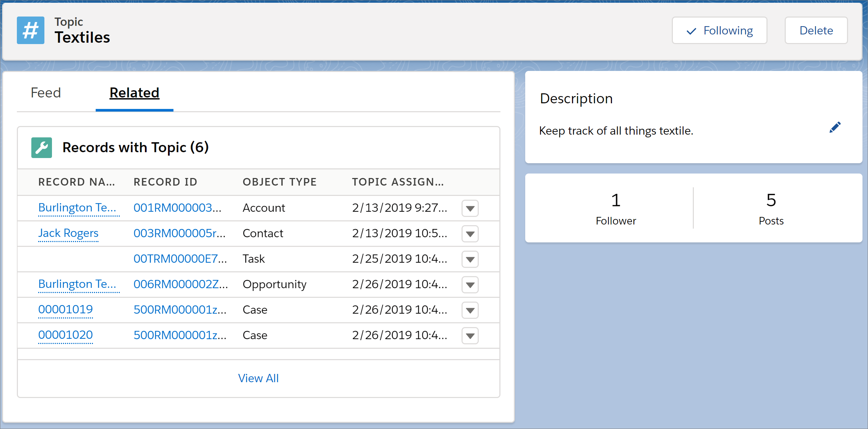Click the Topic hashtag icon
This screenshot has width=868, height=429.
tap(31, 30)
